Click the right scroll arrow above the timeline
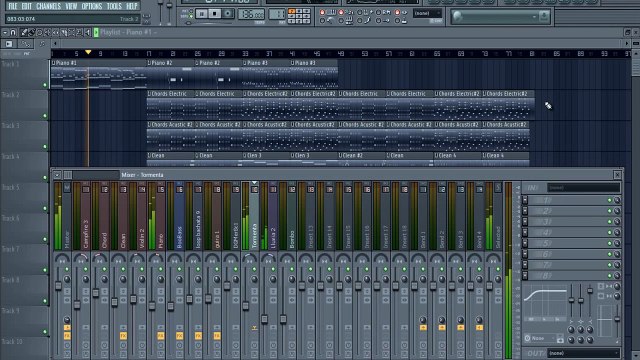Screen dimensions: 640x360 627,43
